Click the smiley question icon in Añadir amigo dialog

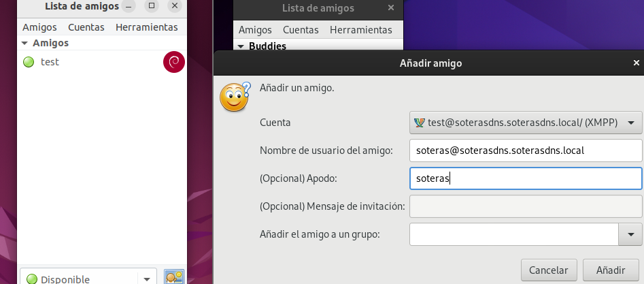[235, 97]
